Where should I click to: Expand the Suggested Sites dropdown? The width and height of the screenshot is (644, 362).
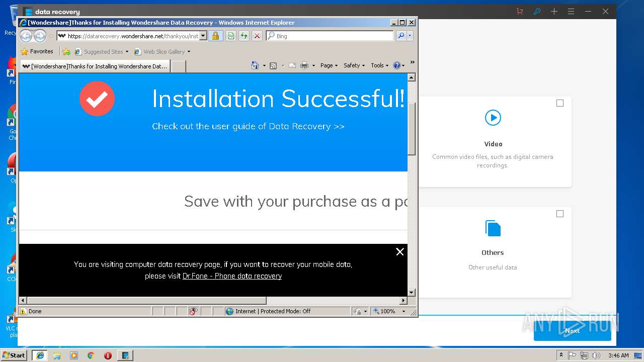[127, 52]
